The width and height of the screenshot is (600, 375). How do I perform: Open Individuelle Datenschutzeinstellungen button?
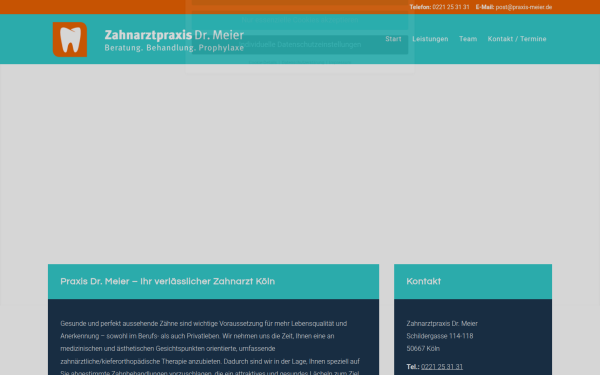pos(300,44)
